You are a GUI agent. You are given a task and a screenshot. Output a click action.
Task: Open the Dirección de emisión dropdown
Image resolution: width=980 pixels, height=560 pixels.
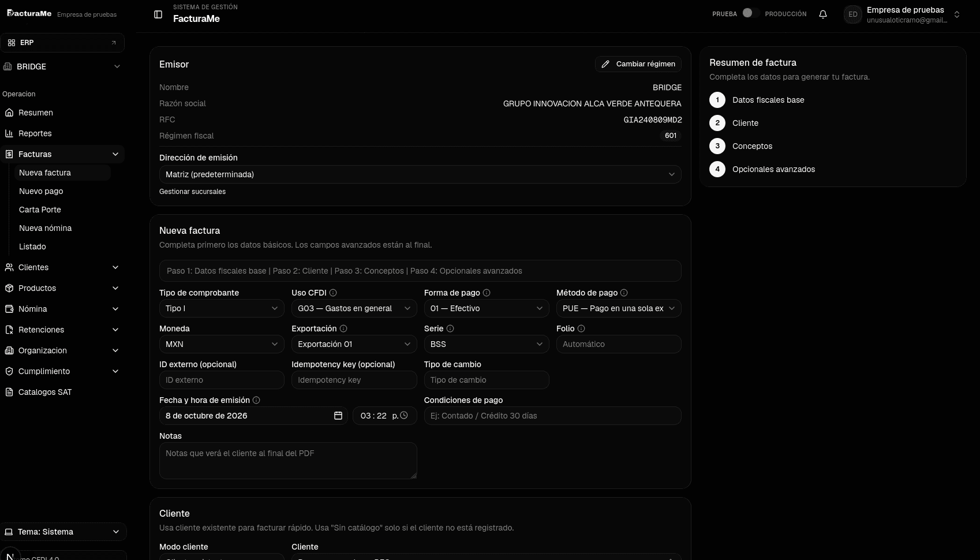[420, 174]
